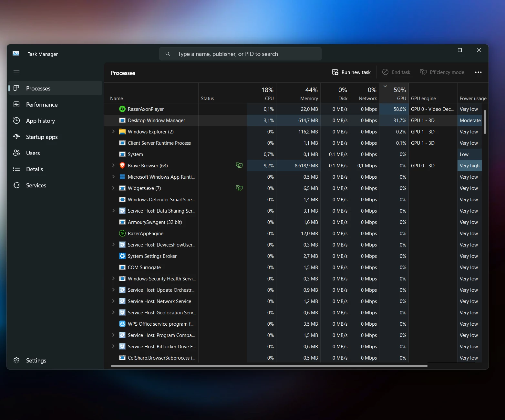Viewport: 505px width, 420px height.
Task: Open the hamburger navigation menu
Action: (x=16, y=72)
